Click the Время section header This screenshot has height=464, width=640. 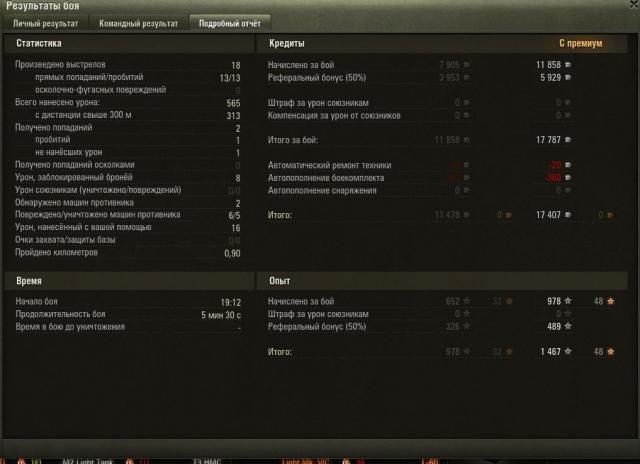[x=29, y=281]
